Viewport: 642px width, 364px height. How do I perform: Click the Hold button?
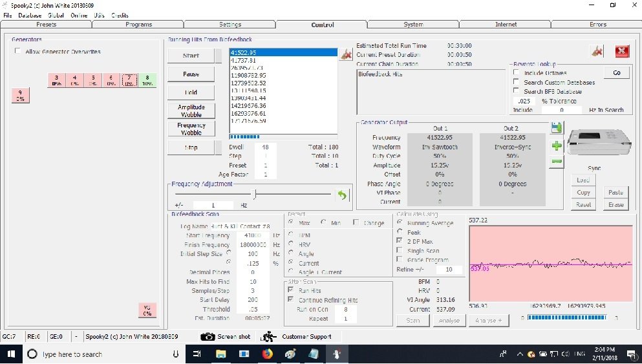[191, 92]
